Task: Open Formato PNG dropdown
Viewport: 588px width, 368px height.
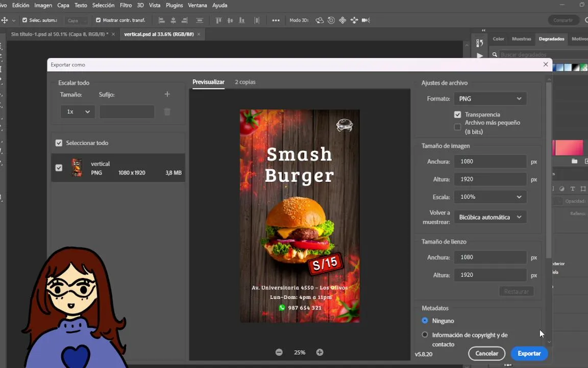Action: point(490,99)
